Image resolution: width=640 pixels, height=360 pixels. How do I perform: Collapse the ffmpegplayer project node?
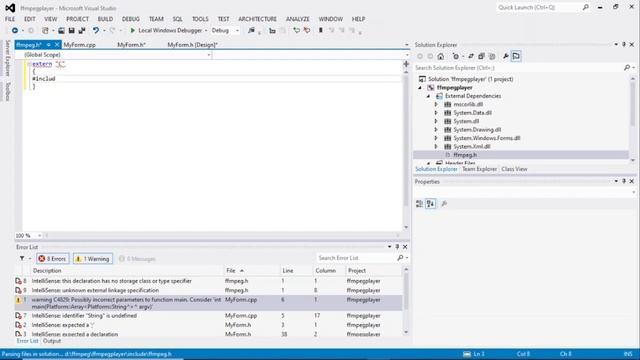click(x=420, y=88)
